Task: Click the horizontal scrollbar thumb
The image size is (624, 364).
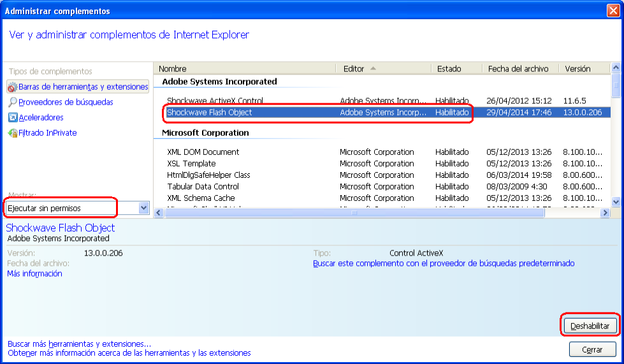Action: point(354,212)
